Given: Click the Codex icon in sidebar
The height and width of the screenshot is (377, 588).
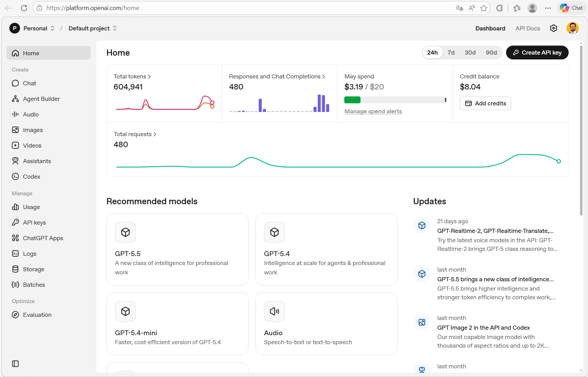Looking at the screenshot, I should click(15, 177).
